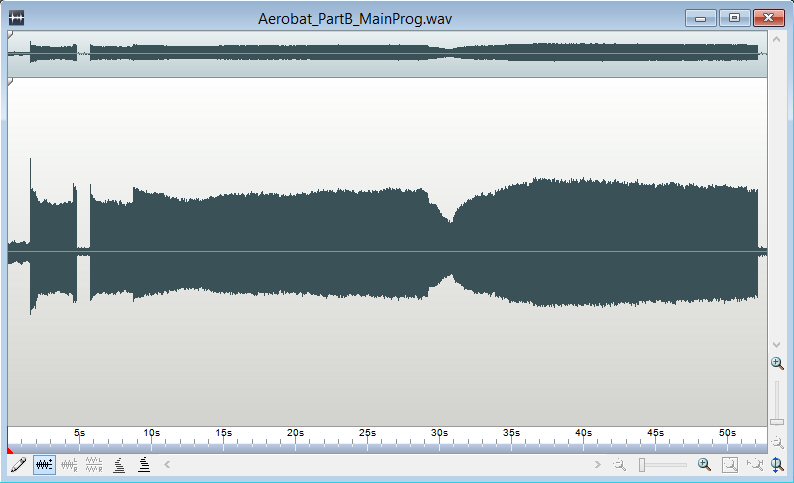794x483 pixels.
Task: Maximize the Aerobat_PartB_MainProg.wav window
Action: [x=734, y=18]
